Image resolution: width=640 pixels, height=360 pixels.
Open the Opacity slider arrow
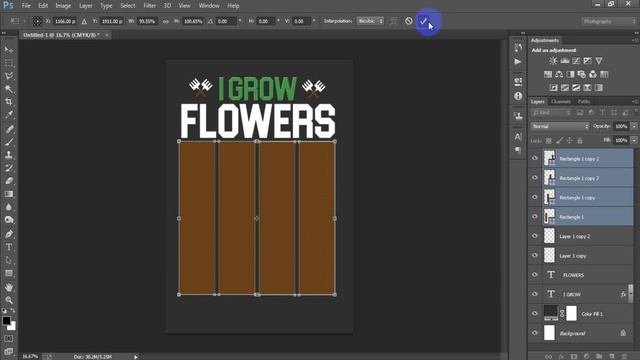point(634,127)
